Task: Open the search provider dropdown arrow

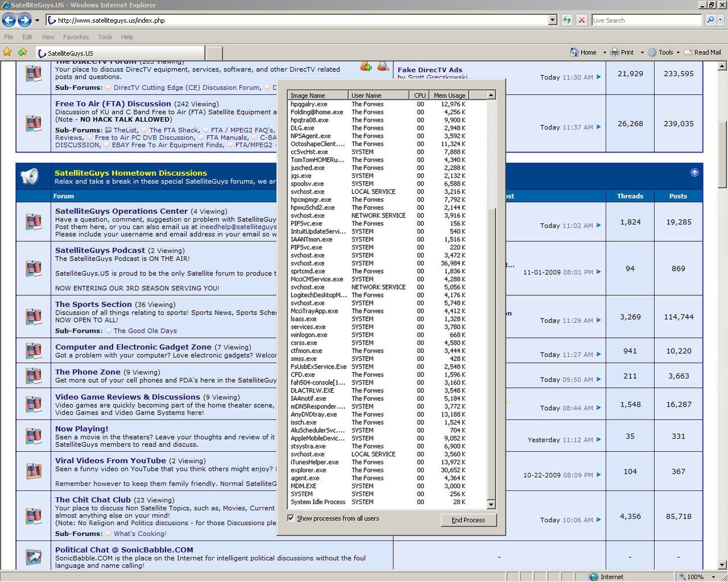Action: tap(720, 20)
